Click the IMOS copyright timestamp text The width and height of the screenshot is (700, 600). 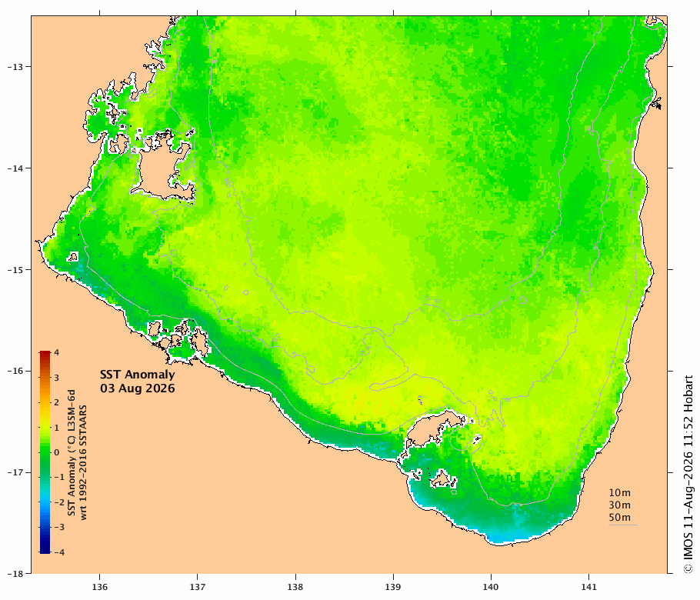tap(688, 474)
